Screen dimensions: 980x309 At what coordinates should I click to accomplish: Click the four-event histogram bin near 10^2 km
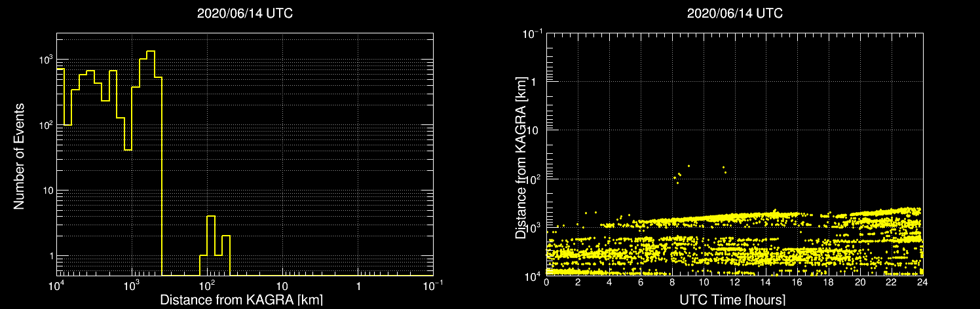tap(211, 245)
